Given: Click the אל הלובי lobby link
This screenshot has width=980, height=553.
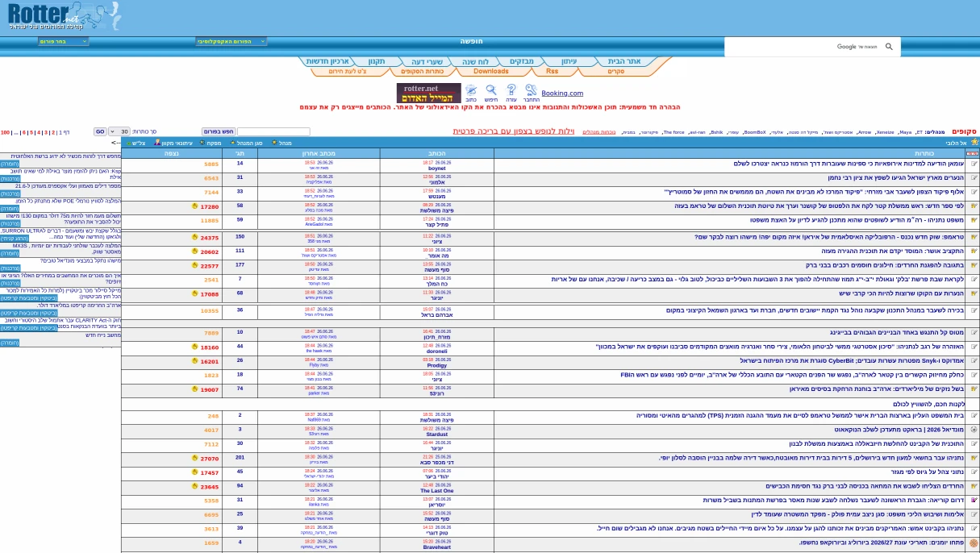Looking at the screenshot, I should (957, 143).
